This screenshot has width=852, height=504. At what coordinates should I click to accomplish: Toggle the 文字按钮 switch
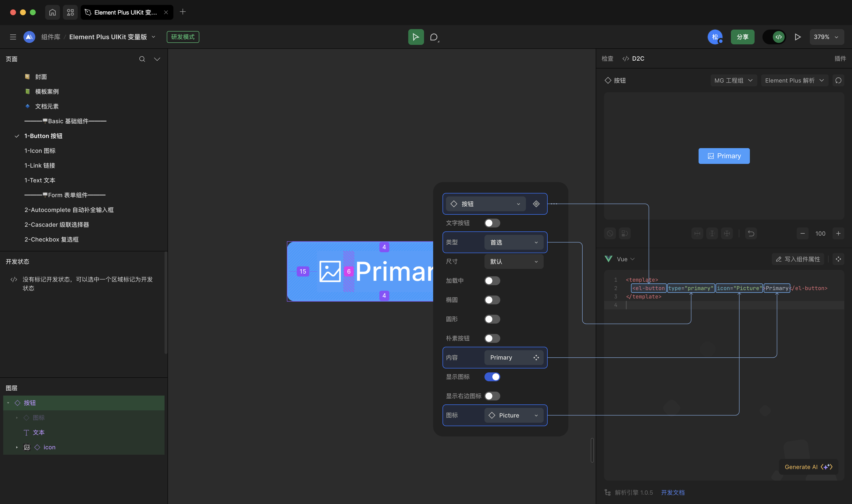[x=492, y=223]
